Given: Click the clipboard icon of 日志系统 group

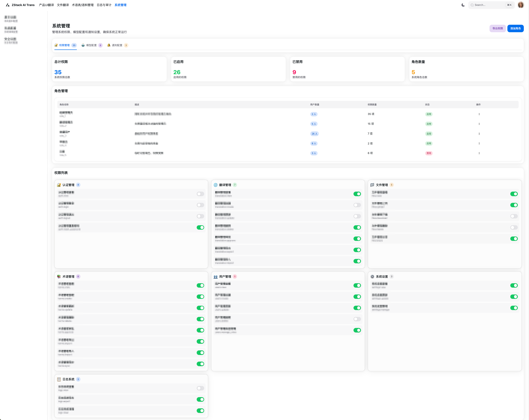Looking at the screenshot, I should [59, 379].
